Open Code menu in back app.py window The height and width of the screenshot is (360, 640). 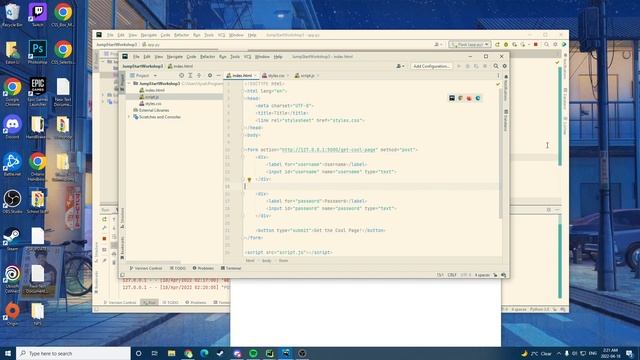tap(165, 35)
